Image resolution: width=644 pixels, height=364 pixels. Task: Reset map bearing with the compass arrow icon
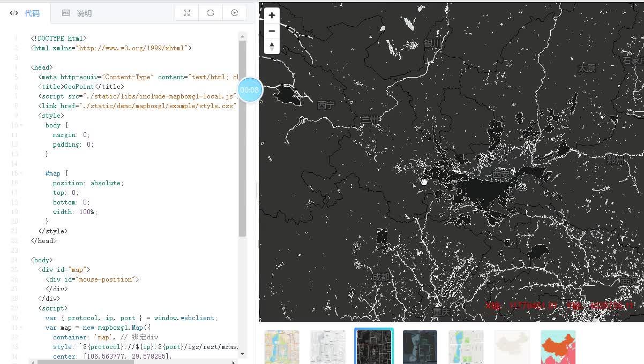(272, 47)
